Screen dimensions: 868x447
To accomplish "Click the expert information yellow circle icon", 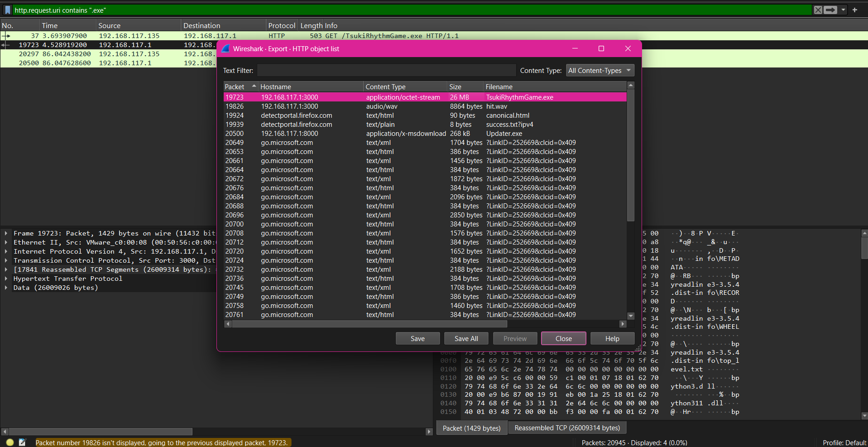I will point(10,442).
